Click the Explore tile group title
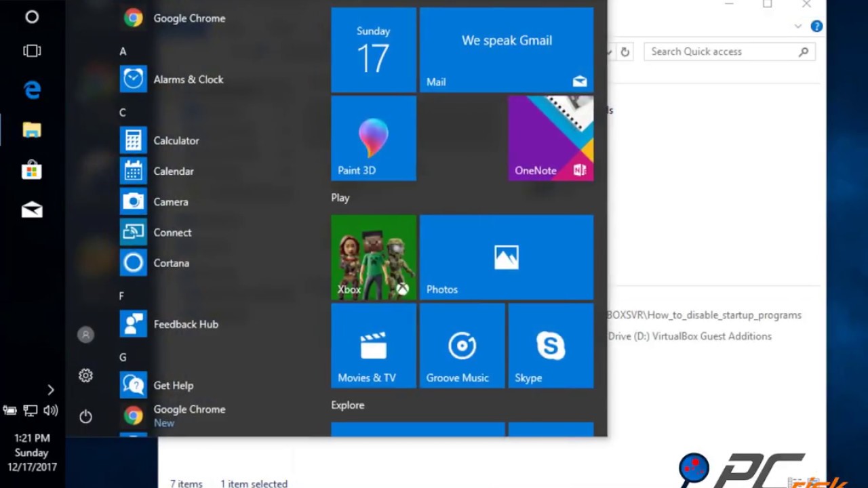The image size is (868, 488). click(348, 405)
